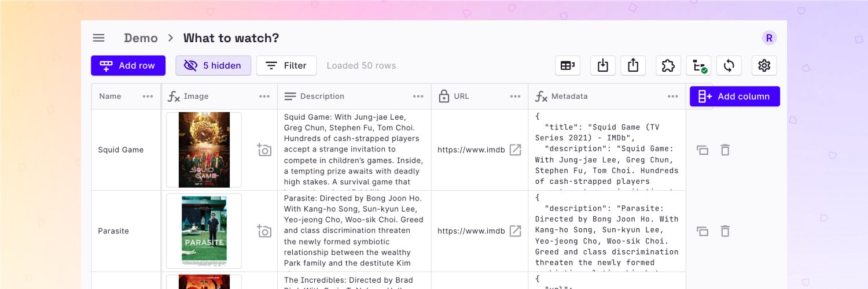Toggle the 5 hidden columns button
Screen dimensions: 868x289
point(213,65)
